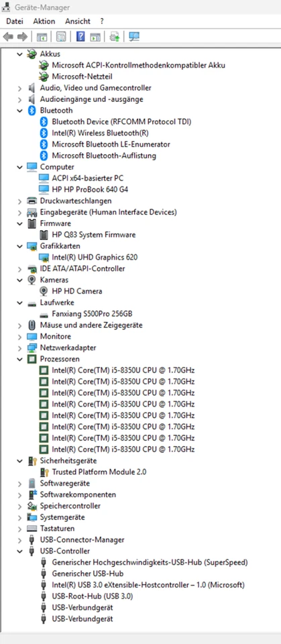The image size is (281, 644).
Task: Open the Properties toolbar icon
Action: 61,37
